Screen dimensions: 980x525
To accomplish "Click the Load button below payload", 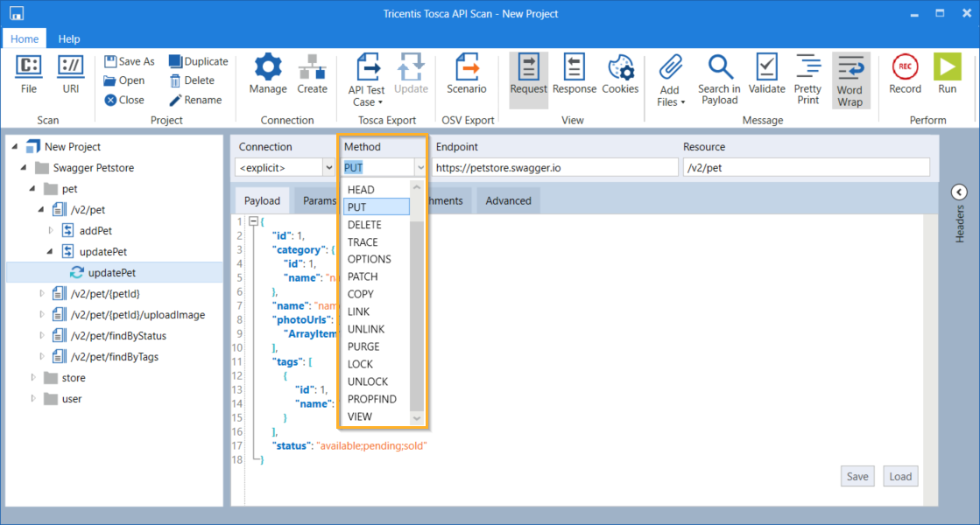I will click(900, 476).
